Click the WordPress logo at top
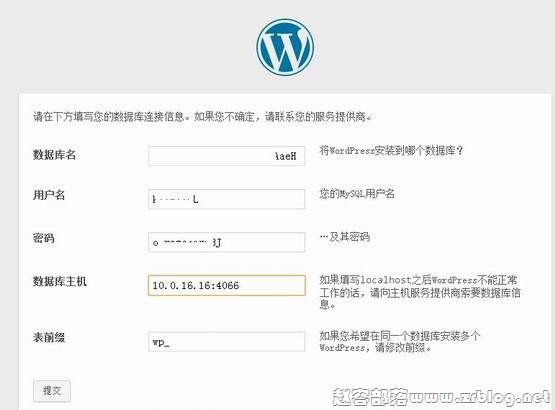The image size is (555, 410). tap(285, 47)
